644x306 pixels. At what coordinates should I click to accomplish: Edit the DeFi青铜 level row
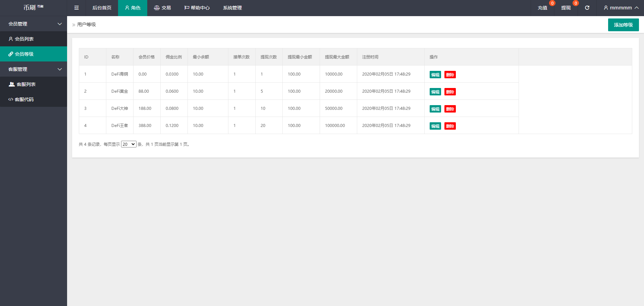(x=435, y=75)
